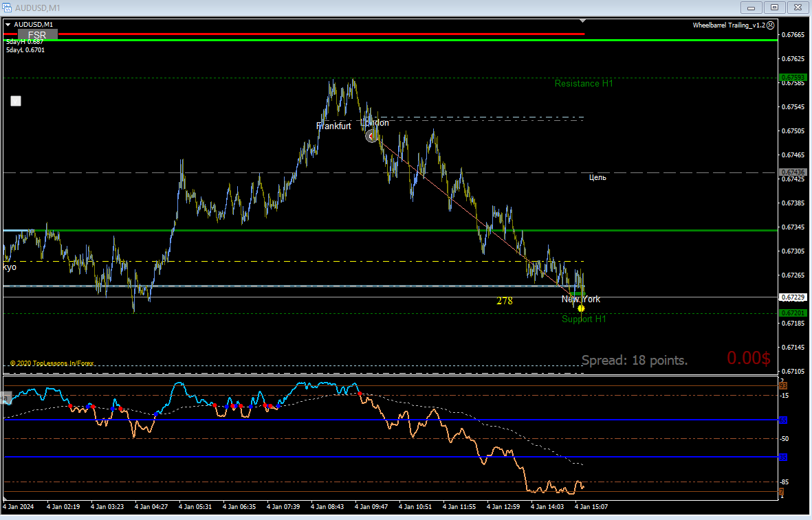Click the orange 93 level tag in indicator
This screenshot has height=520, width=812.
784,386
